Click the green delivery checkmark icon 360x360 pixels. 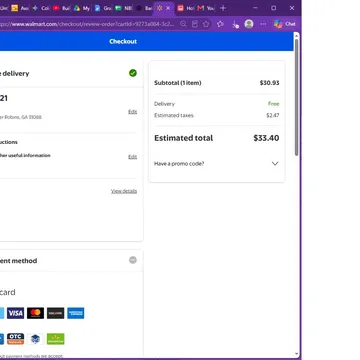133,73
